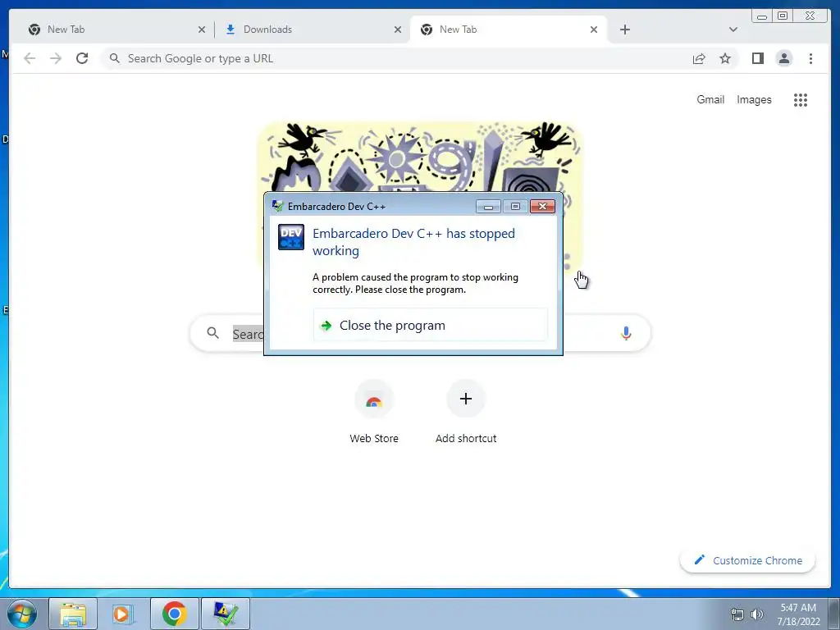This screenshot has height=630, width=840.
Task: Click the taskbar clock showing 5:47 AM
Action: pyautogui.click(x=798, y=614)
